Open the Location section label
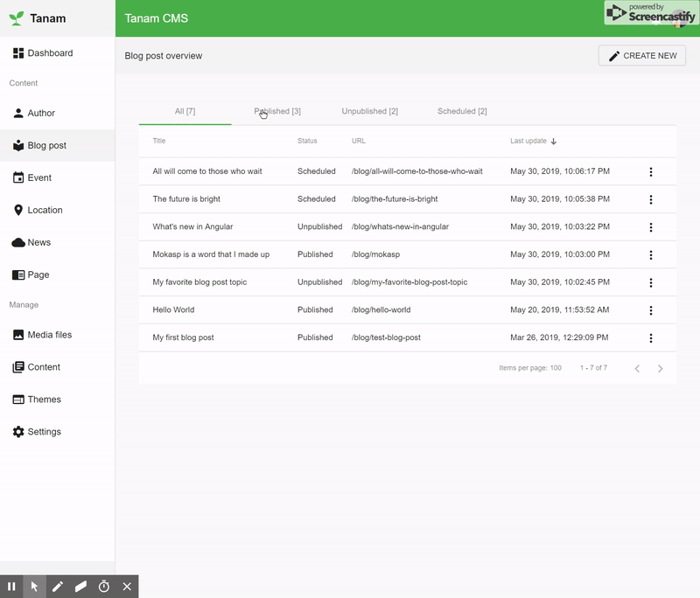Screen dimensions: 700x598 (x=45, y=210)
